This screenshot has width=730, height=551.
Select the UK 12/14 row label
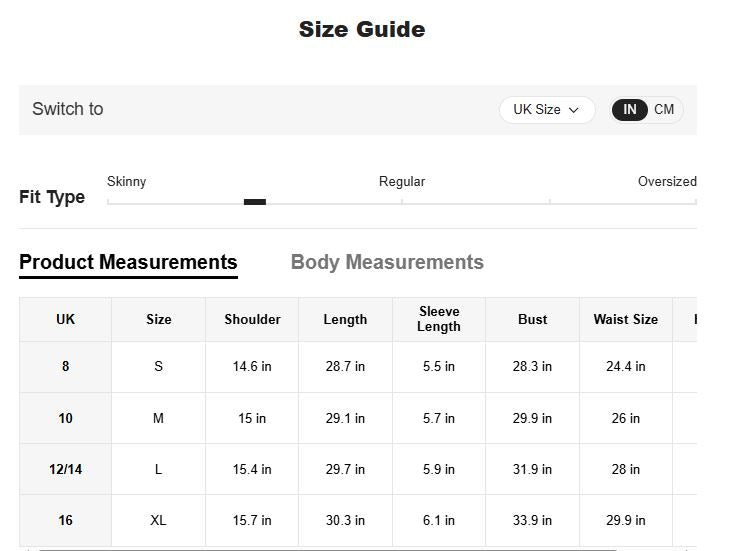(65, 469)
